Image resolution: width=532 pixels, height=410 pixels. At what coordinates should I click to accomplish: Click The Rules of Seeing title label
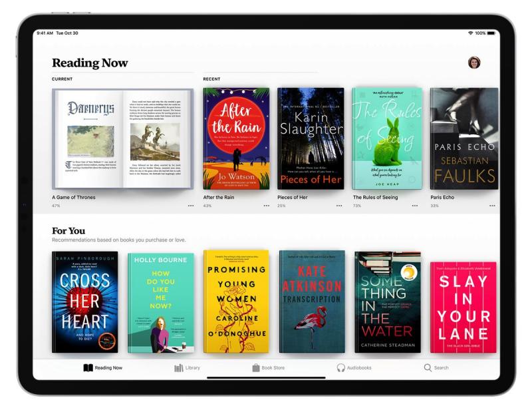pyautogui.click(x=375, y=197)
